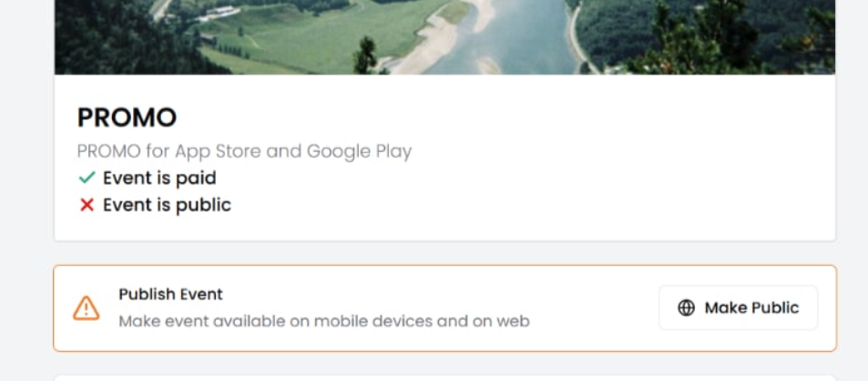868x381 pixels.
Task: Click the red X beside Event is public
Action: coord(87,205)
